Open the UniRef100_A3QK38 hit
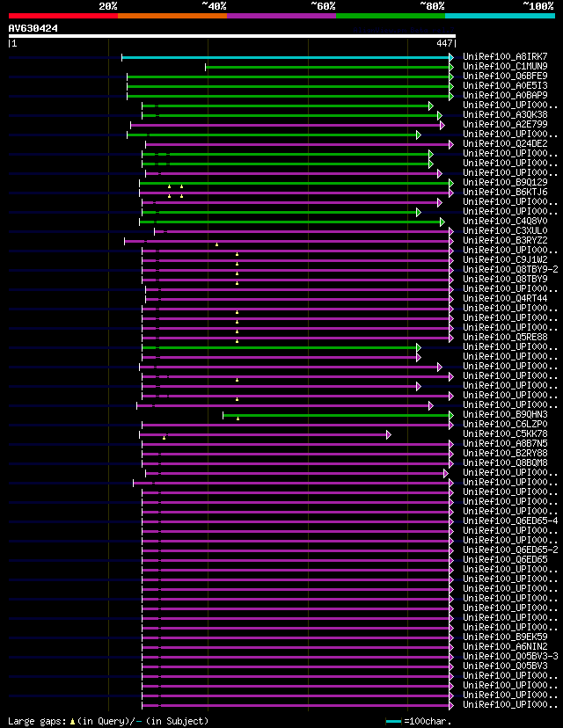Viewport: 563px width, 728px height. tap(505, 114)
